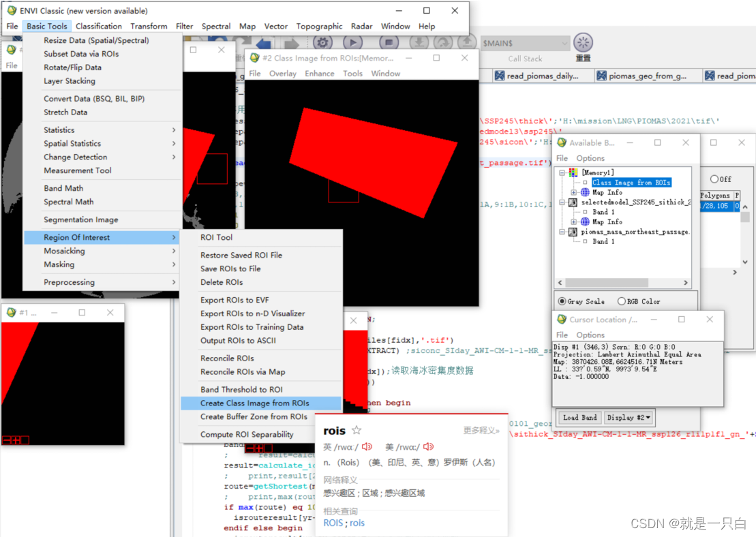Collapse selectedmodel_SSP245_sithick tree node
The image size is (756, 537).
coord(562,202)
